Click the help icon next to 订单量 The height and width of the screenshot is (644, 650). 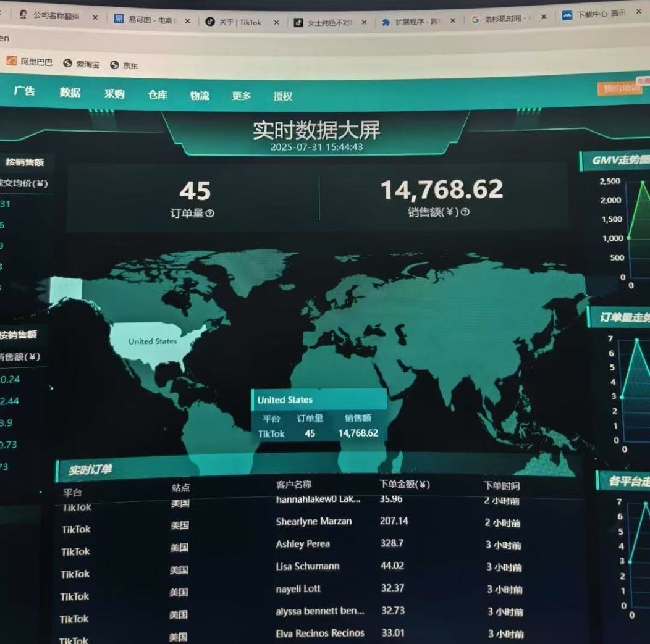click(209, 213)
